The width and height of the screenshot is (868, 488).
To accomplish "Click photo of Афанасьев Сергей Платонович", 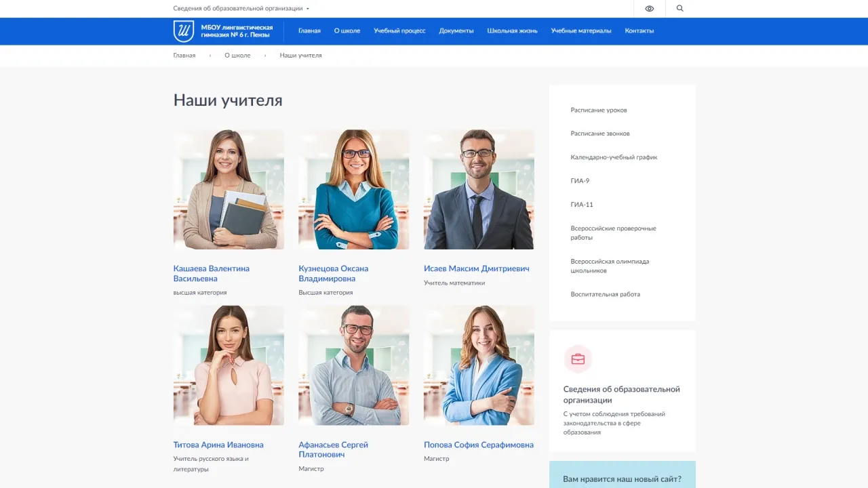I will click(x=354, y=365).
